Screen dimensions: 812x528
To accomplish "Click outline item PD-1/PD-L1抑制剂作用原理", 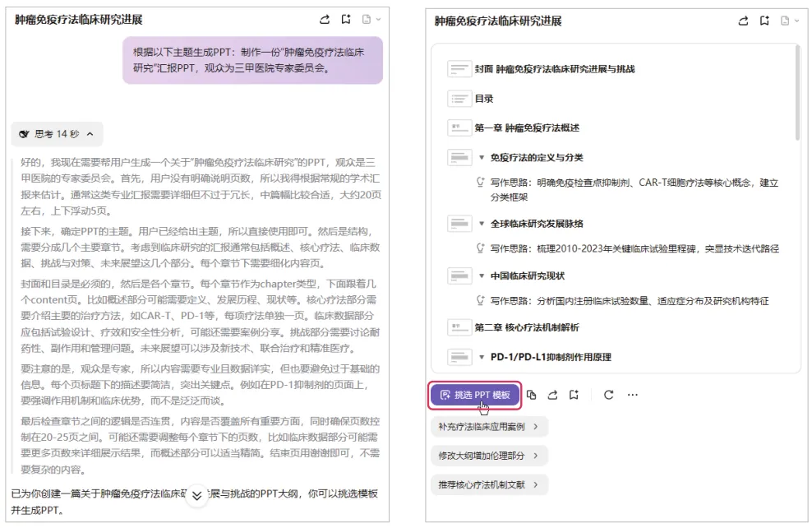I will coord(551,358).
